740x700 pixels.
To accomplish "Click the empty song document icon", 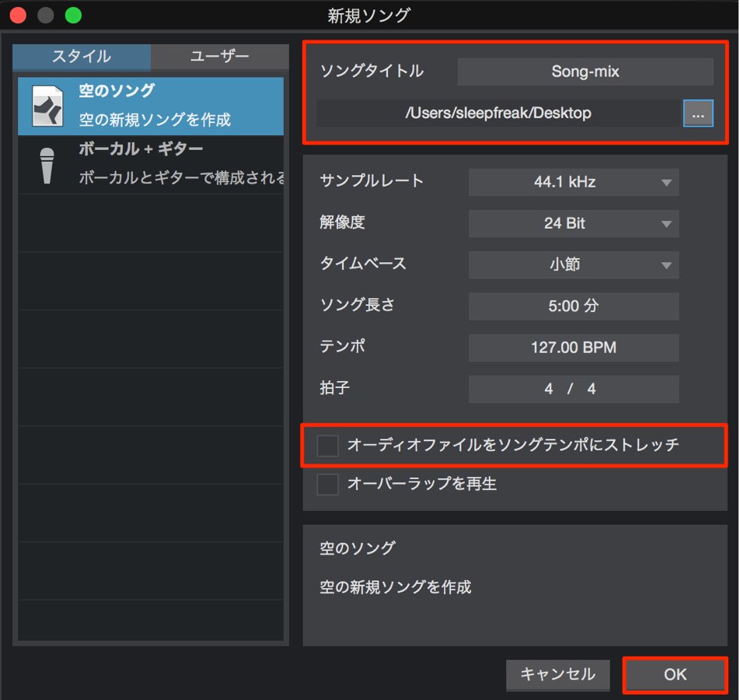I will [x=47, y=107].
